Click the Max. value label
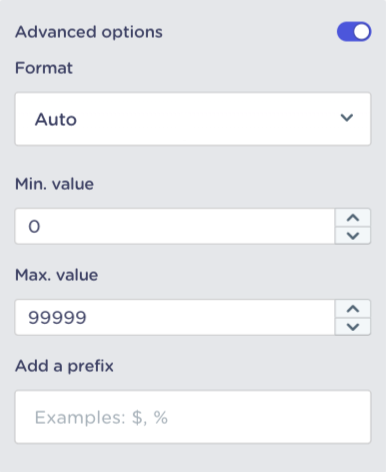Viewport: 386px width, 472px height. (x=57, y=275)
